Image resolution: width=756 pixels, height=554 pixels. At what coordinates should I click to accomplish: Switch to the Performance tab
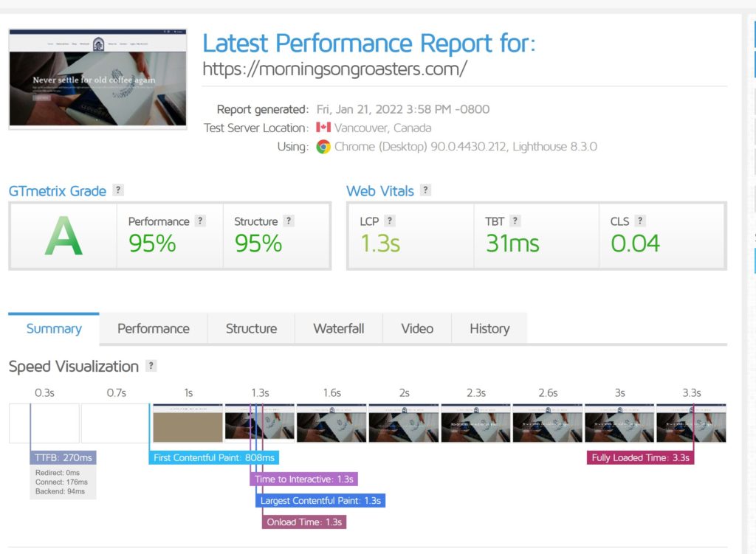[x=154, y=328]
